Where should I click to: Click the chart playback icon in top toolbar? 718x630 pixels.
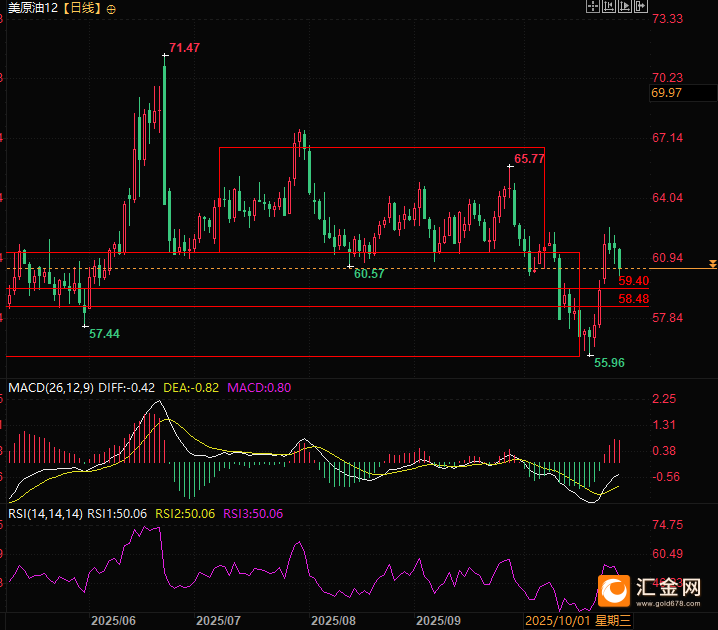click(624, 7)
